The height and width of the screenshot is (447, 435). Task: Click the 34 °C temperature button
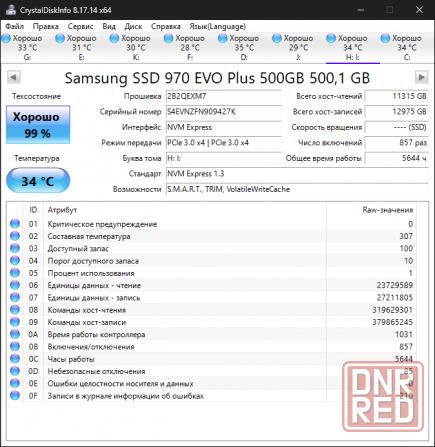[38, 181]
